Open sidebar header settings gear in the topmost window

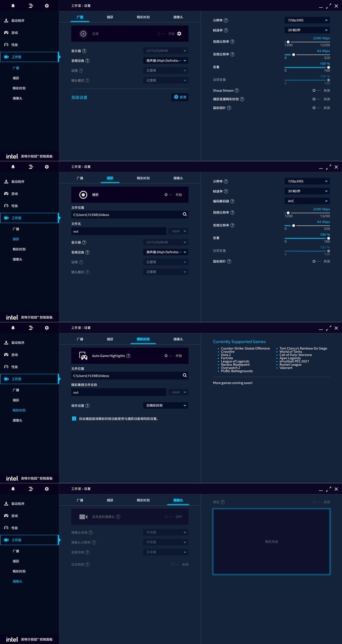pyautogui.click(x=47, y=6)
